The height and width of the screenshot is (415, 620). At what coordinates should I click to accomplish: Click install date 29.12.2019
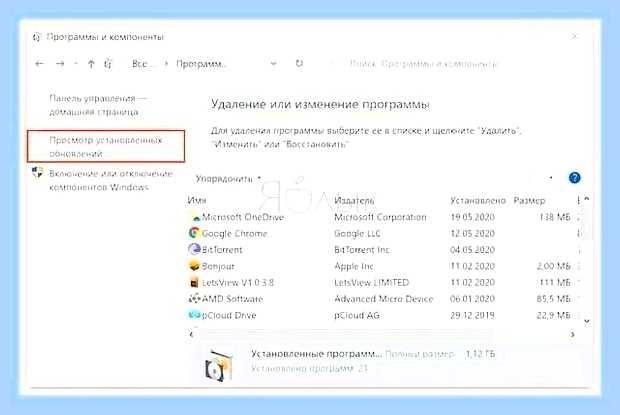point(473,315)
